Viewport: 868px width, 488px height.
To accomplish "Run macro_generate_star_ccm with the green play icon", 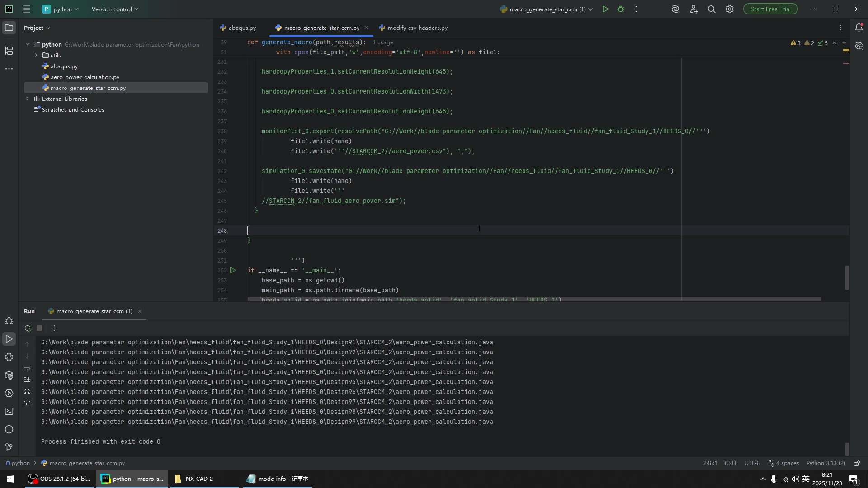I will click(605, 9).
